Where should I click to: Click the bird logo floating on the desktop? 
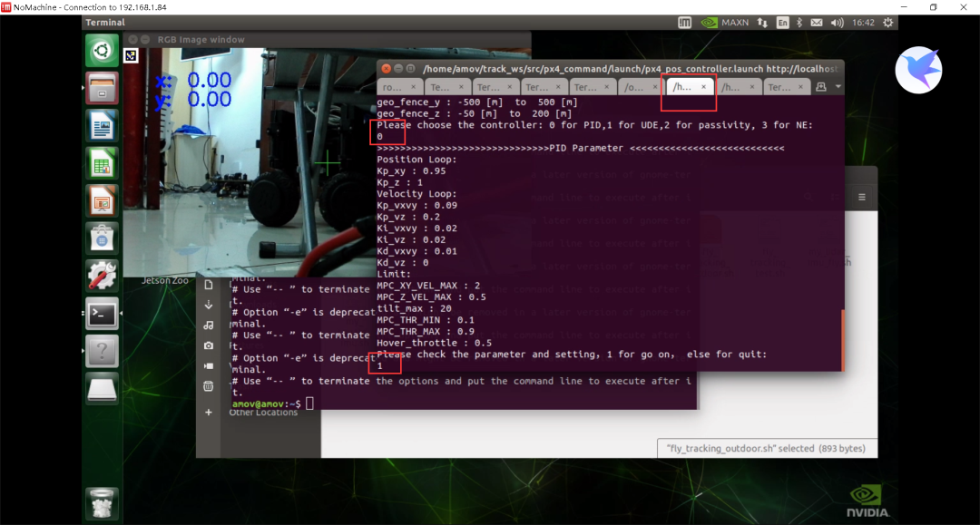click(x=918, y=70)
